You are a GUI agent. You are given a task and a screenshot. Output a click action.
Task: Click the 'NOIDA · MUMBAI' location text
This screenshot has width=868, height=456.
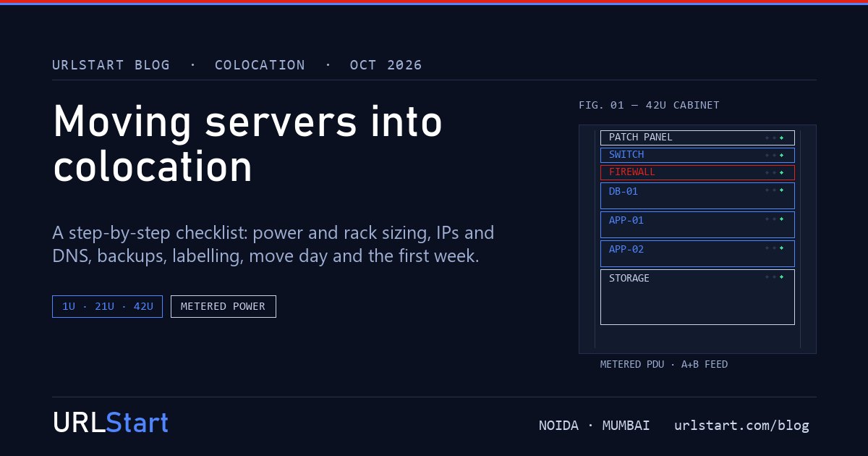(594, 426)
